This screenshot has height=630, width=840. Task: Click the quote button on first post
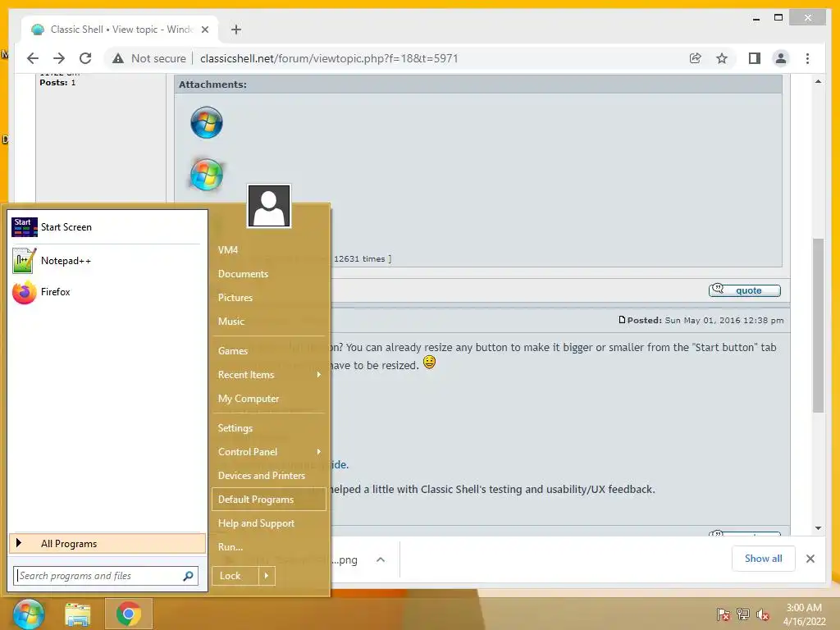pyautogui.click(x=745, y=290)
